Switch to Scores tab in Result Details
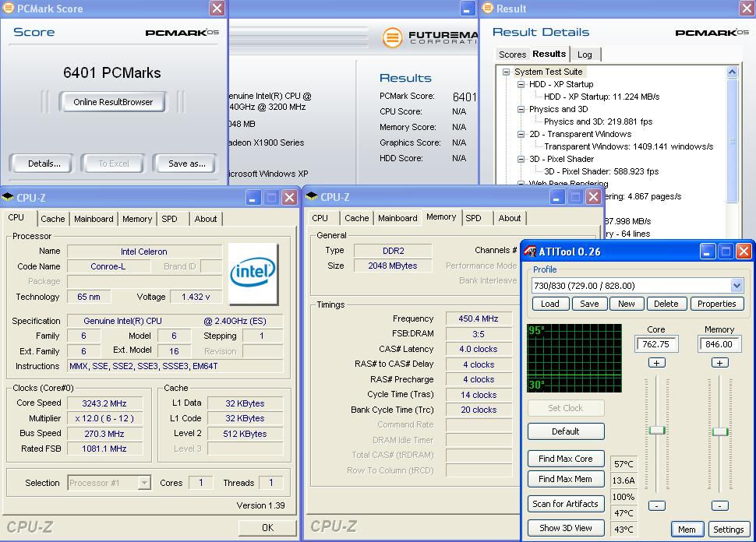Viewport: 756px width, 542px height. tap(512, 55)
